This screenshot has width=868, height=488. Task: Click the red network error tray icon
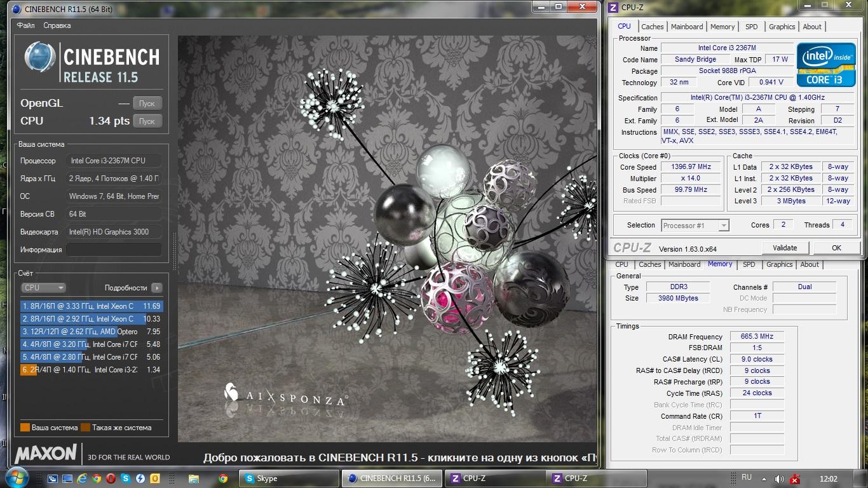(x=795, y=479)
